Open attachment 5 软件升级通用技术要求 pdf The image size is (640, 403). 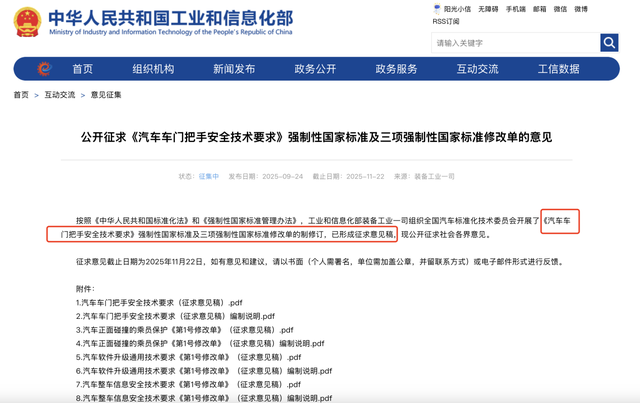pyautogui.click(x=189, y=357)
